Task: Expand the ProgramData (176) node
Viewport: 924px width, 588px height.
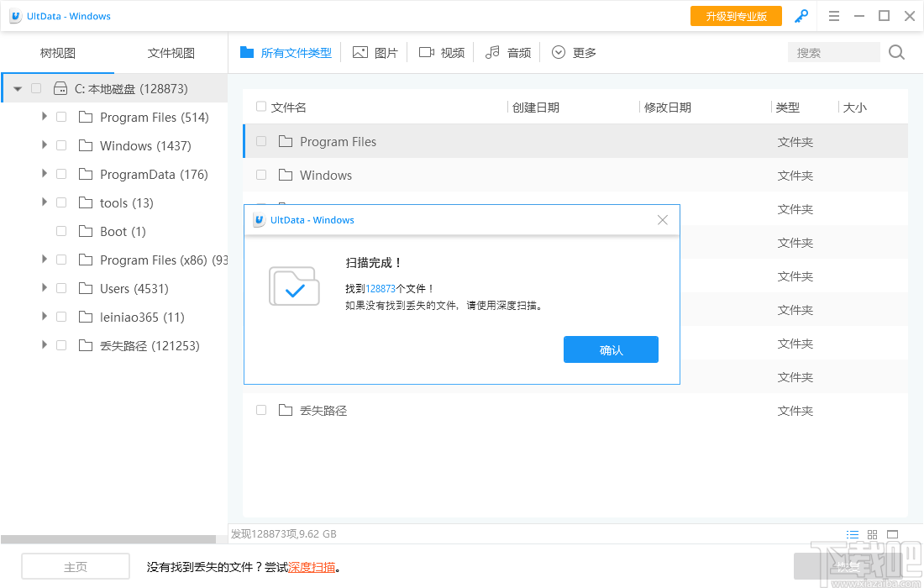Action: click(x=45, y=174)
